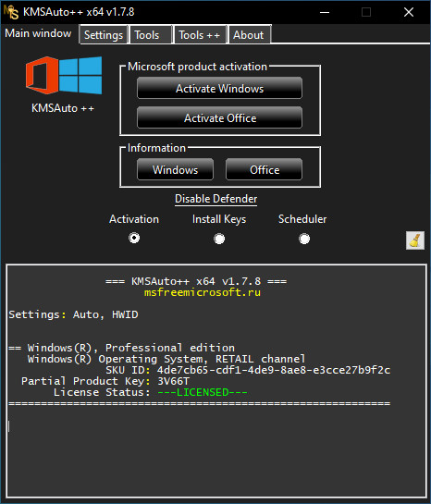This screenshot has width=431, height=504.
Task: Minimize the KMSAuto++ window
Action: click(325, 12)
